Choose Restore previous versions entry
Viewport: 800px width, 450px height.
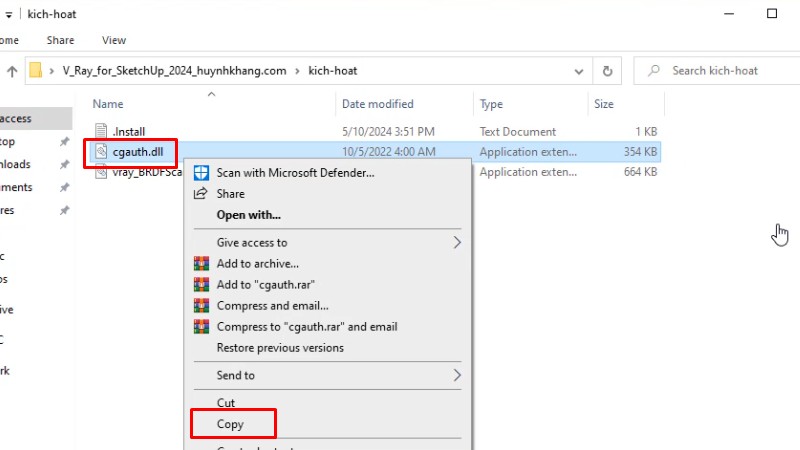click(x=280, y=347)
